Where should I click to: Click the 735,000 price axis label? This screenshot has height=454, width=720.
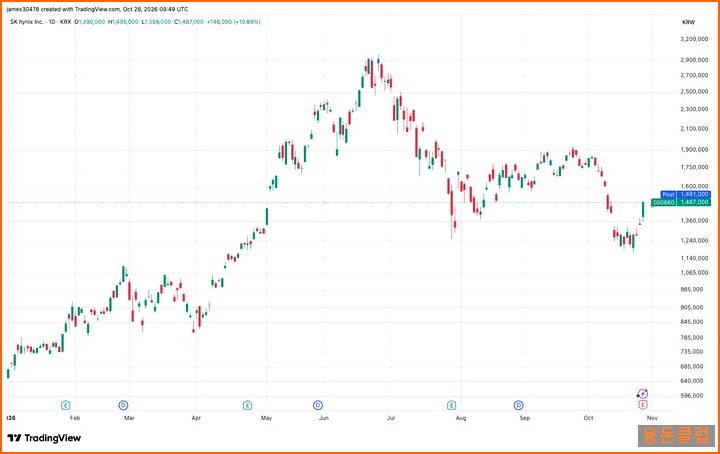[693, 351]
